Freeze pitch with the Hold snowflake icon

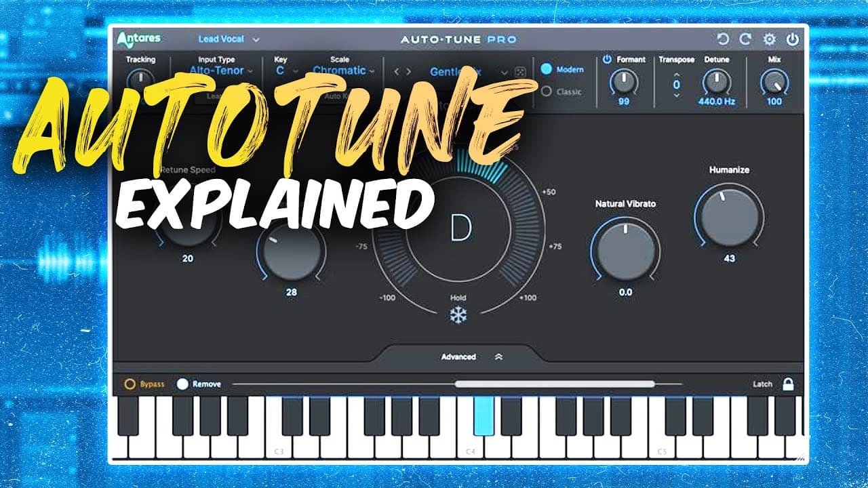point(458,314)
